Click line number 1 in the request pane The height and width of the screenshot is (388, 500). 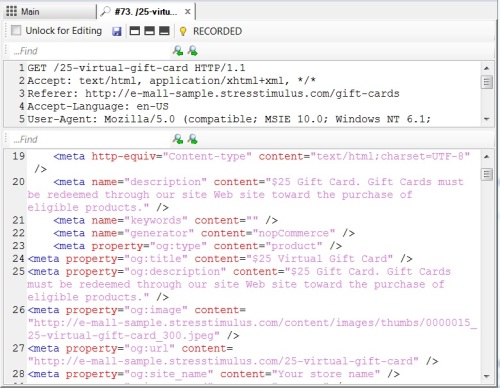coord(21,68)
